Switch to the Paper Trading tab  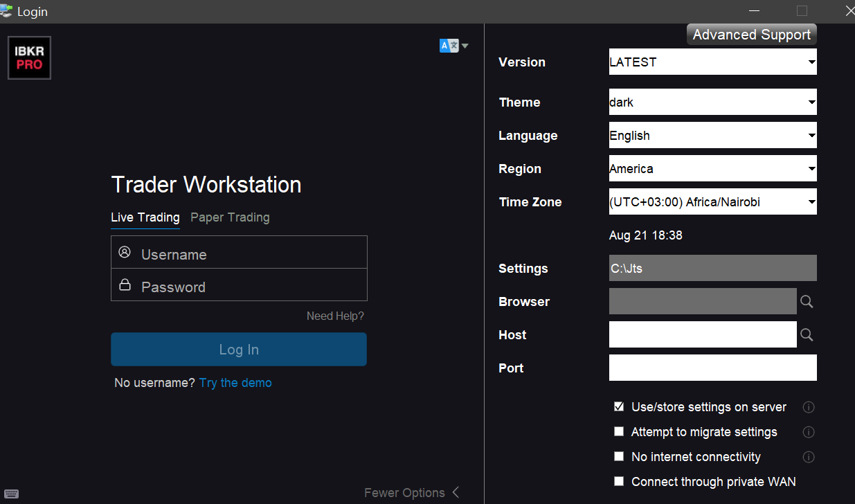point(230,217)
